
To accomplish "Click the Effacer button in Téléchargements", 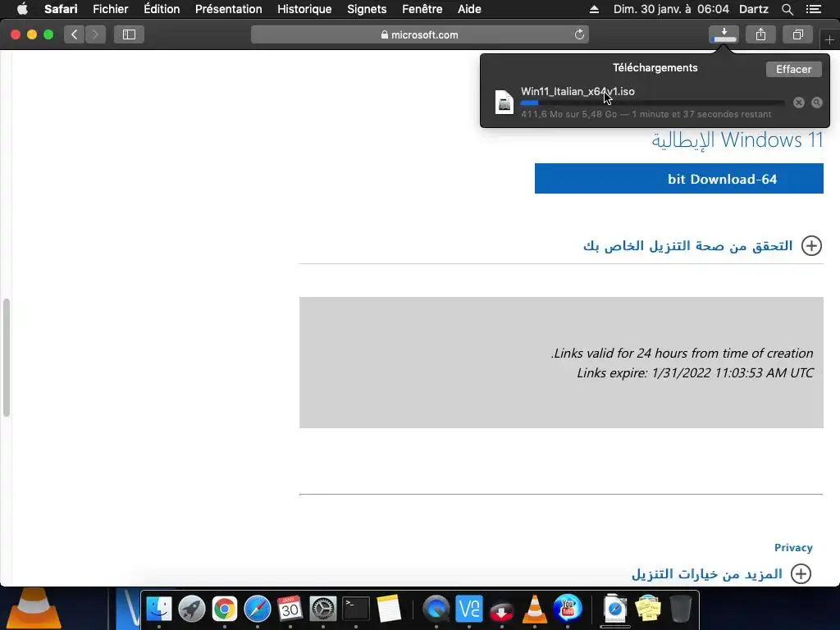I will pyautogui.click(x=793, y=69).
